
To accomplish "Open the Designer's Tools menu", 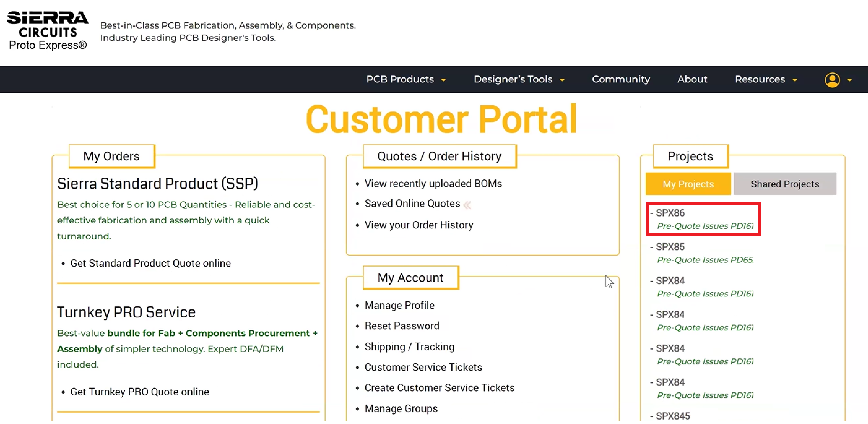I will [513, 79].
